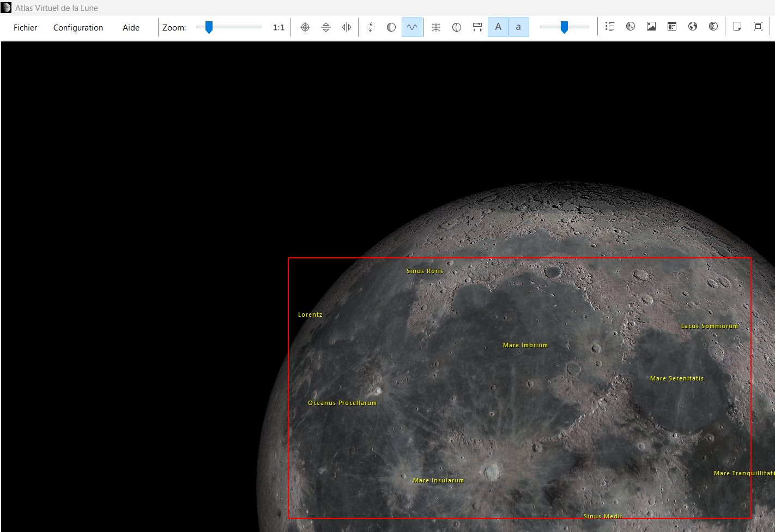Image resolution: width=775 pixels, height=532 pixels.
Task: Open the Fichier menu
Action: point(26,28)
